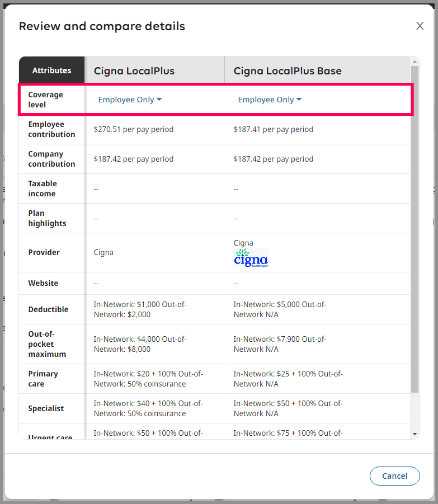
Task: Click Cigna provider text under Cigna LocalPlus
Action: [x=103, y=252]
